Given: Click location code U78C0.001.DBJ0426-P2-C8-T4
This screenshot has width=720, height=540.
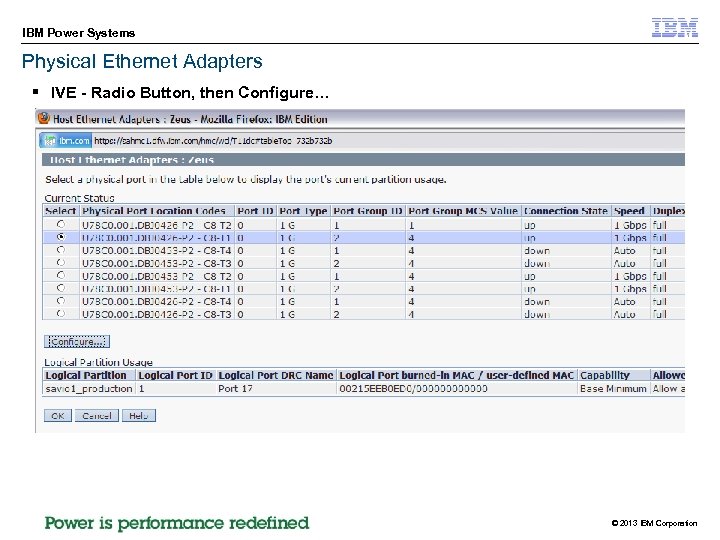Looking at the screenshot, I should (x=157, y=302).
